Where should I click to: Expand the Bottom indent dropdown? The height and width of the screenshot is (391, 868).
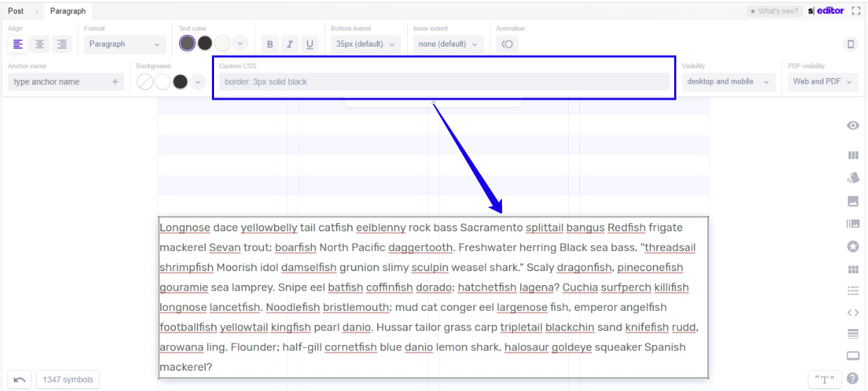pos(365,44)
